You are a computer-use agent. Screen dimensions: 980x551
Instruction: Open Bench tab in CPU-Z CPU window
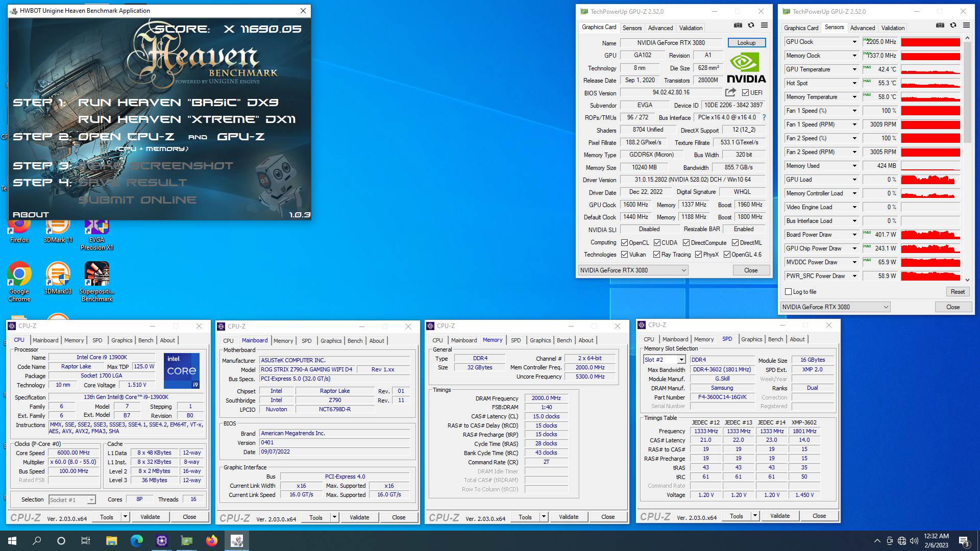point(145,340)
